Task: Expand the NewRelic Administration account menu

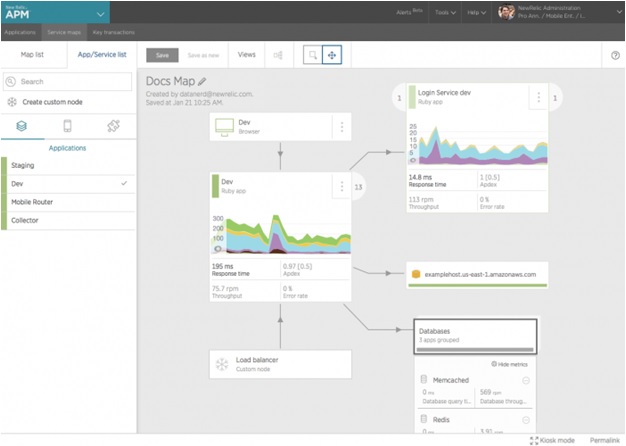Action: [618, 12]
